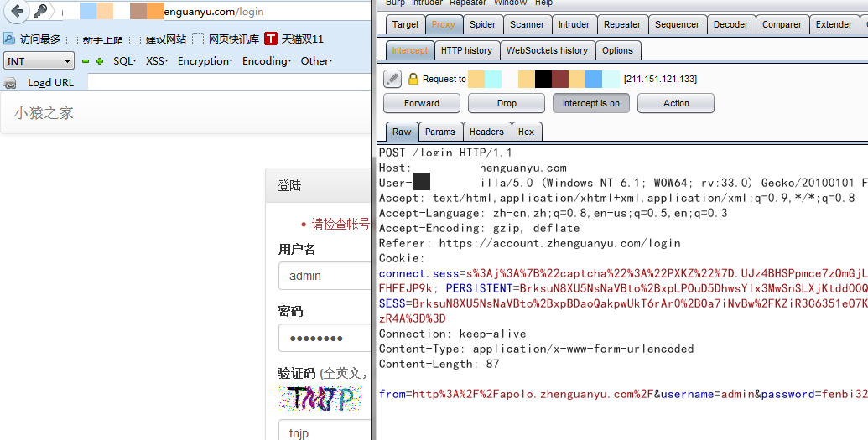Viewport: 868px width, 440px height.
Task: Switch to the Repeater tool tab
Action: 622,24
